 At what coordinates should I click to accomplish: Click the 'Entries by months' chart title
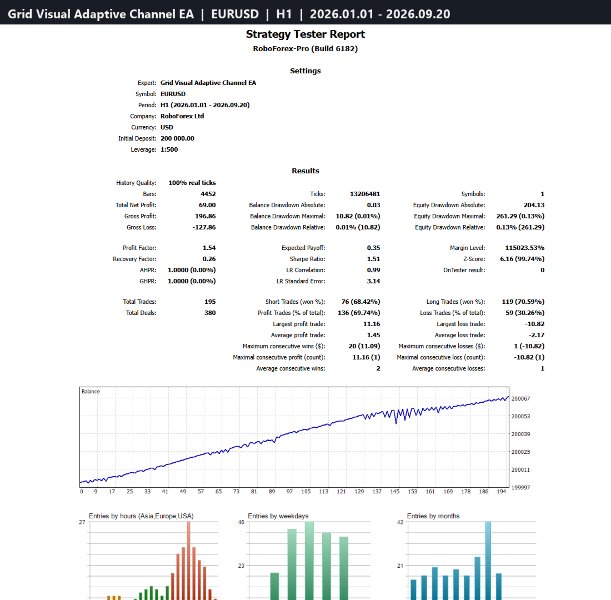pos(433,516)
